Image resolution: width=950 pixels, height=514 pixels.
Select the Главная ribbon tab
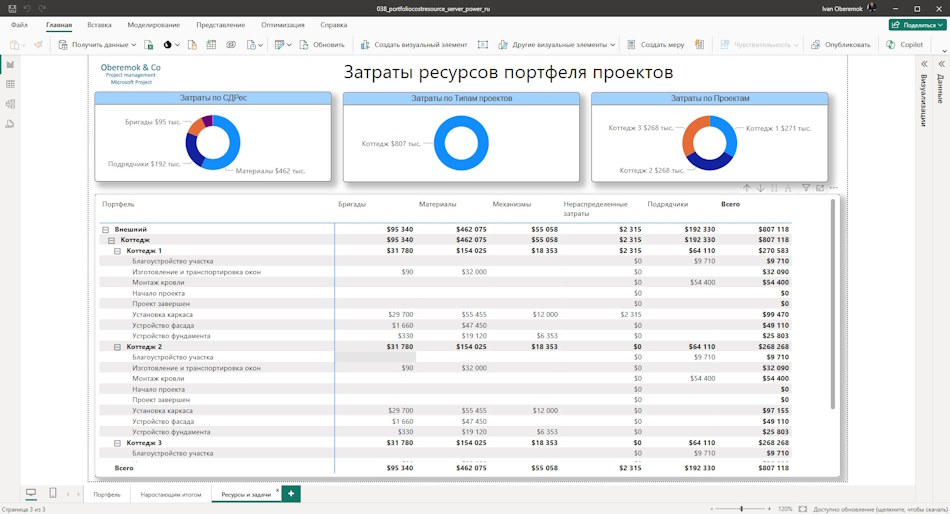pos(59,25)
